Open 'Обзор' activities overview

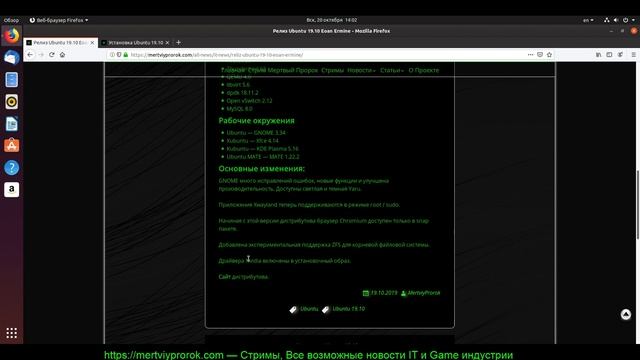pyautogui.click(x=11, y=20)
